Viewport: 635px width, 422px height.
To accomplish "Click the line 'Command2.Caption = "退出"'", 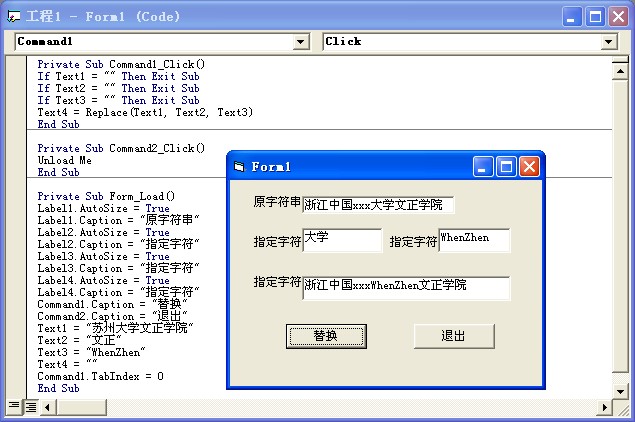I will (x=112, y=316).
